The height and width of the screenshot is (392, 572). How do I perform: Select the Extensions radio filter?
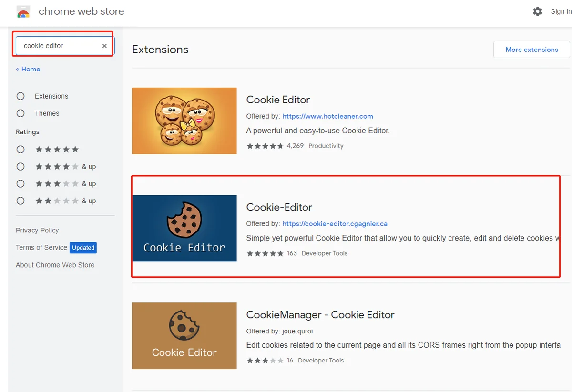[20, 96]
